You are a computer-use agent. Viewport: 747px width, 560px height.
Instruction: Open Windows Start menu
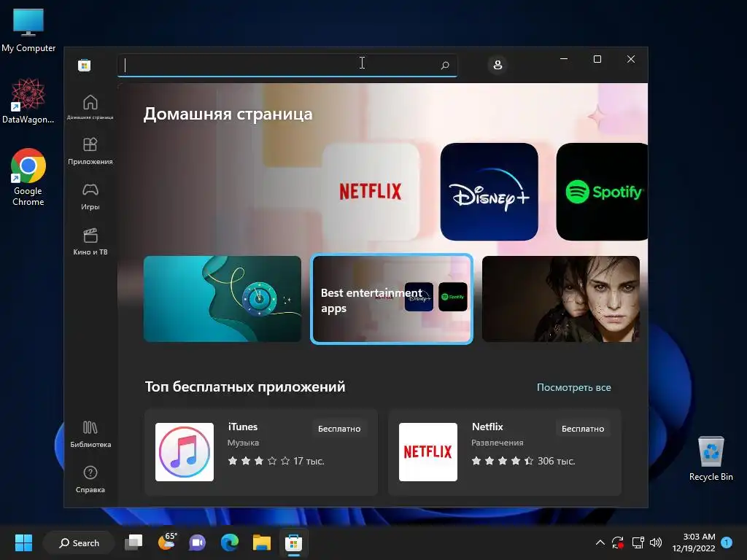[23, 542]
